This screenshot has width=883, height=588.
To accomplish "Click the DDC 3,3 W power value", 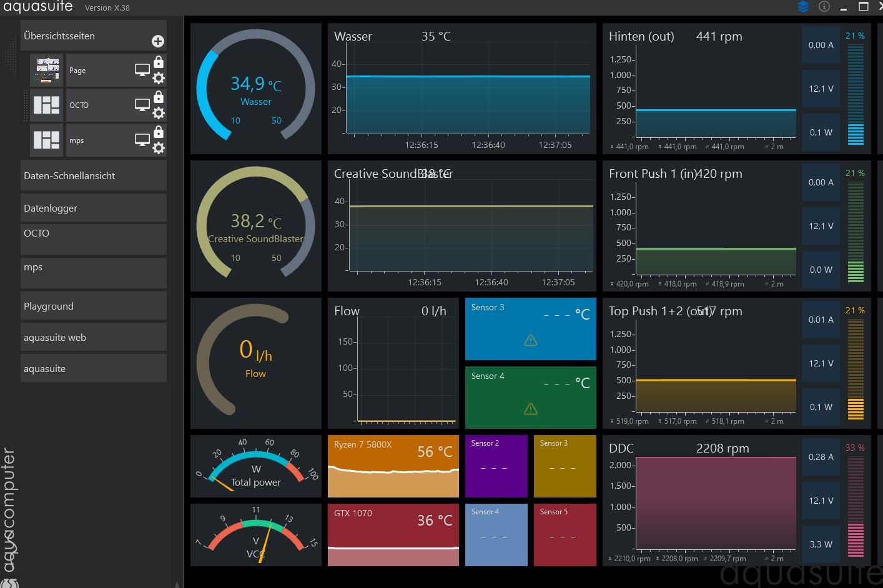I will pos(821,544).
